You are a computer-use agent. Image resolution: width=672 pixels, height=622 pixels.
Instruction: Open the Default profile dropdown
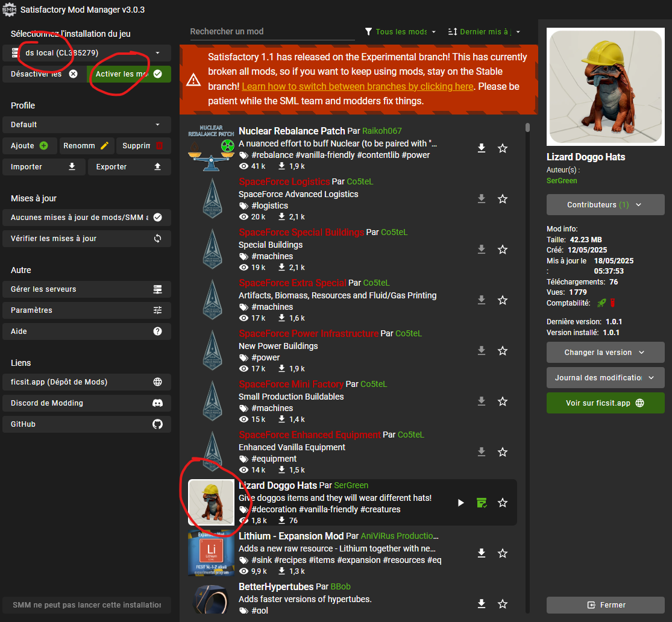[x=87, y=124]
